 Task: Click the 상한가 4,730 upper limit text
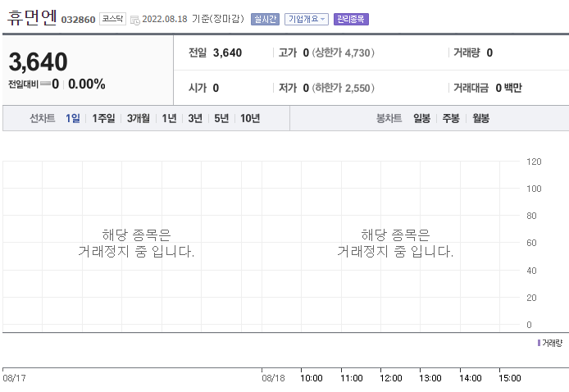[344, 52]
